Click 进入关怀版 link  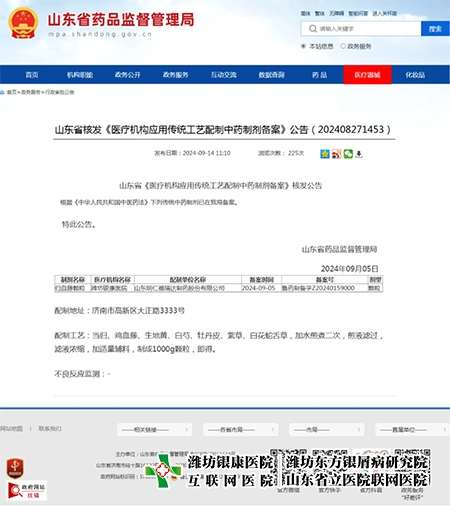point(385,13)
